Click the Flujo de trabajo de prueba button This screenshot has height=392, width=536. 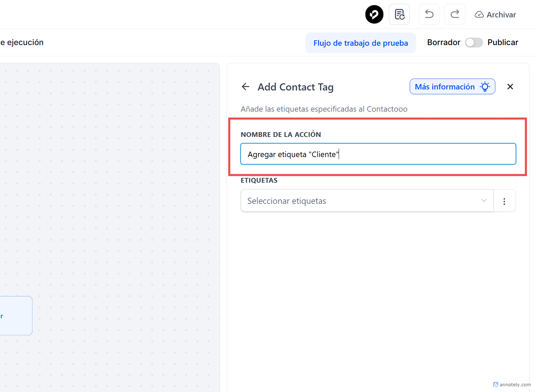(x=361, y=43)
